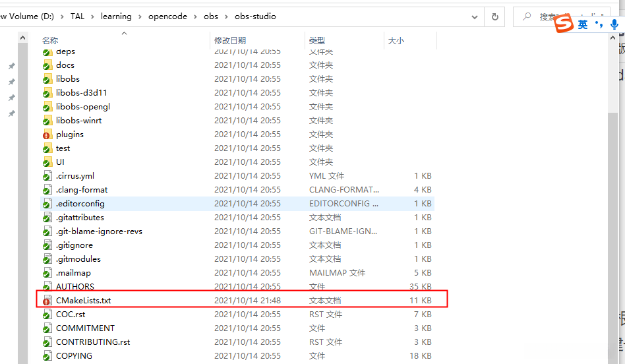Click the first pinned item pin icon
The width and height of the screenshot is (625, 364).
tap(12, 66)
